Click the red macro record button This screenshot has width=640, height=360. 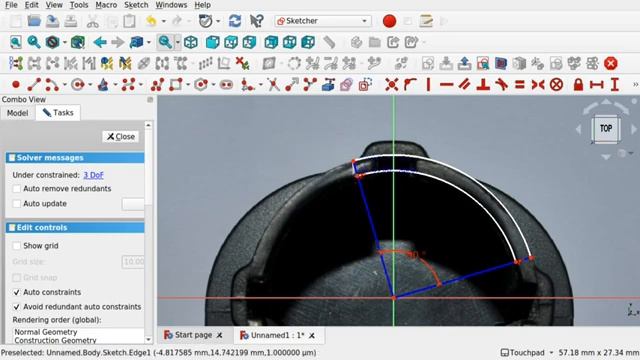click(x=389, y=21)
